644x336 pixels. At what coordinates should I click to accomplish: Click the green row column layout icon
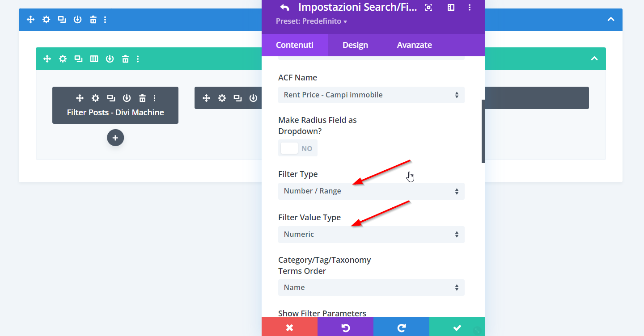click(x=94, y=59)
